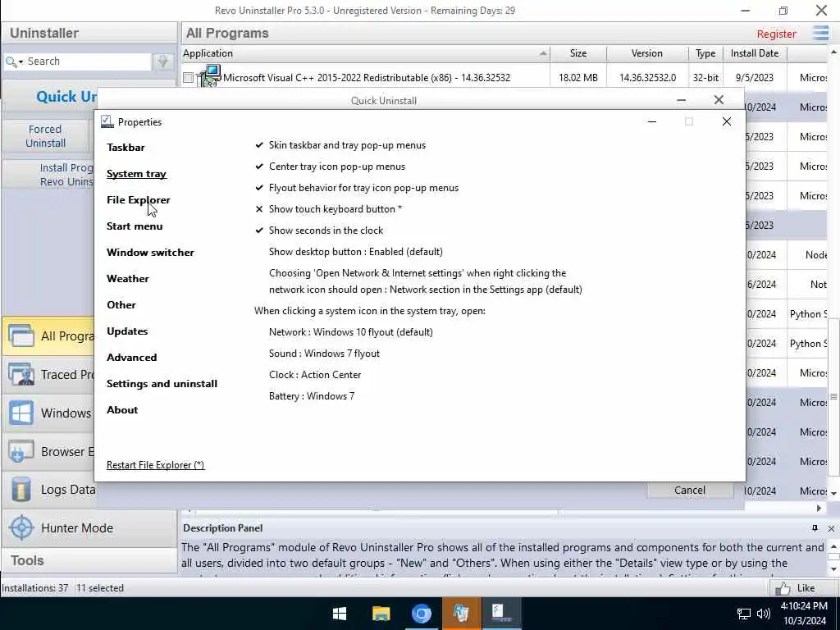Open search options dropdown by magnifier icon
The width and height of the screenshot is (840, 630).
(x=13, y=62)
